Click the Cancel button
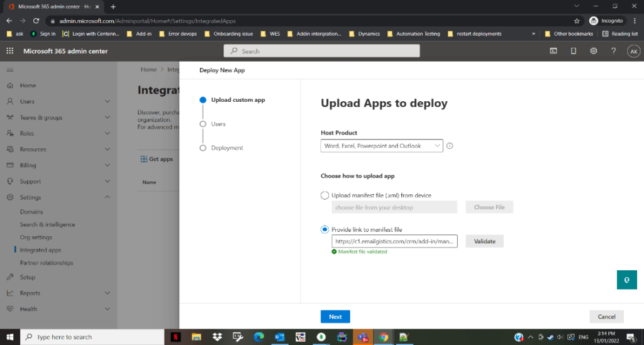Screen dimensions: 644x345 606,317
